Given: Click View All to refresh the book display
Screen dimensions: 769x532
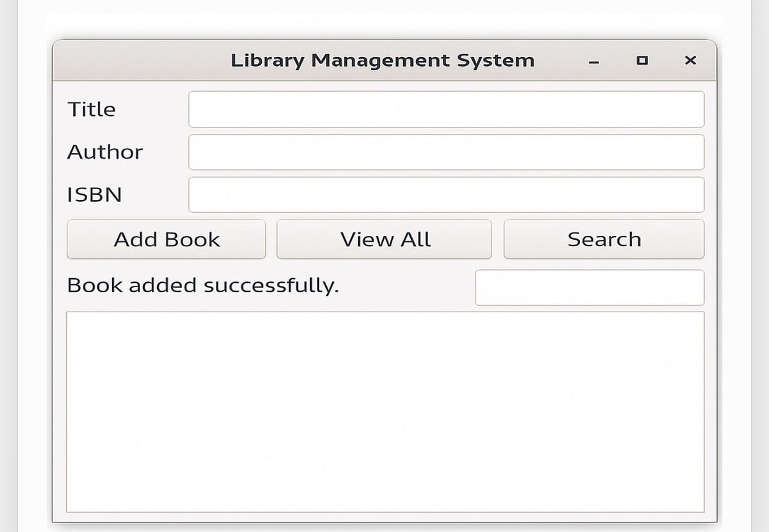Looking at the screenshot, I should [x=384, y=239].
